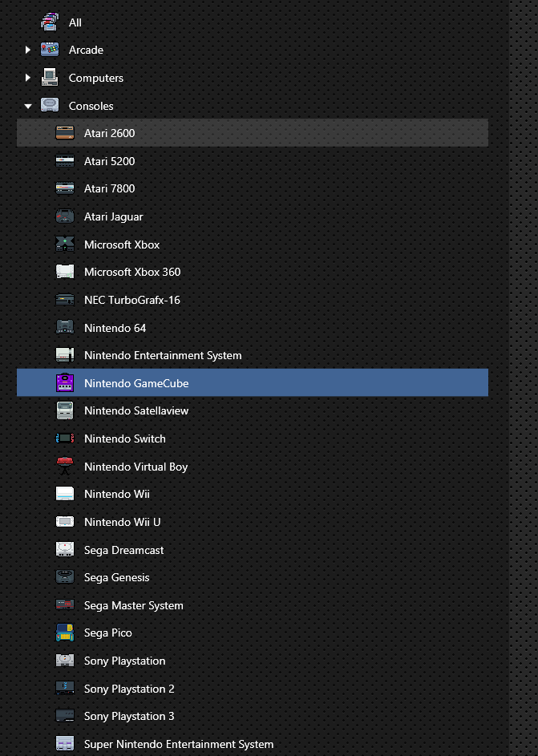Click the red Virtual Boy icon

coord(65,466)
